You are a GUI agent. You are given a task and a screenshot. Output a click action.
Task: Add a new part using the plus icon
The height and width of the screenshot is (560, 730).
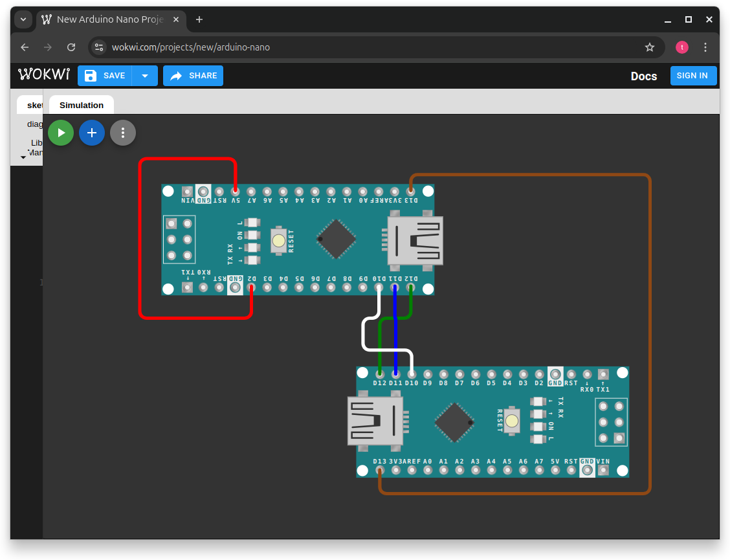pos(92,132)
